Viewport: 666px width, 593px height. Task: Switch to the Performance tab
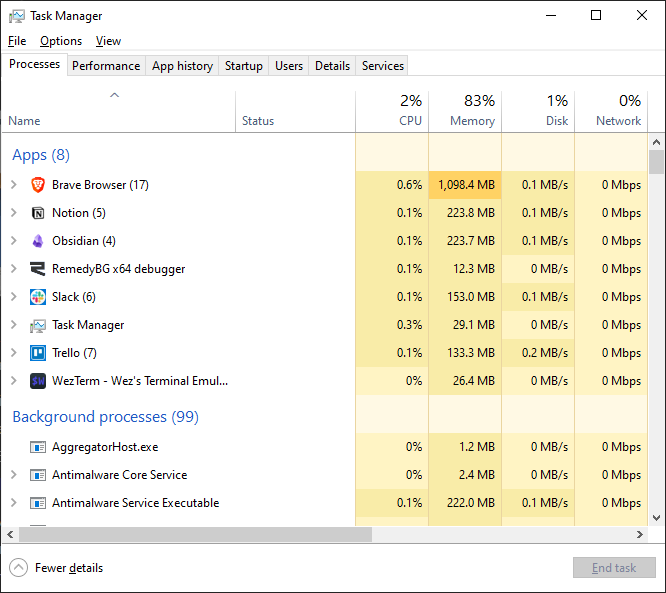pos(106,66)
